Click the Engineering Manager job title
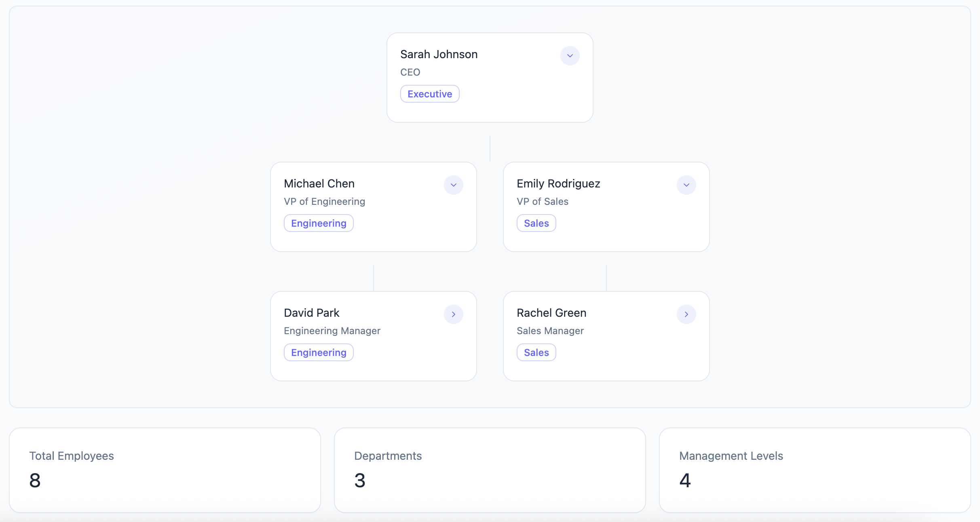980x522 pixels. tap(332, 330)
